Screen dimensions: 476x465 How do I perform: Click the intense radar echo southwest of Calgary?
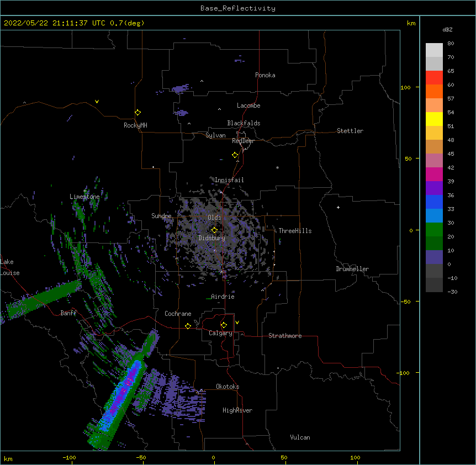click(123, 394)
